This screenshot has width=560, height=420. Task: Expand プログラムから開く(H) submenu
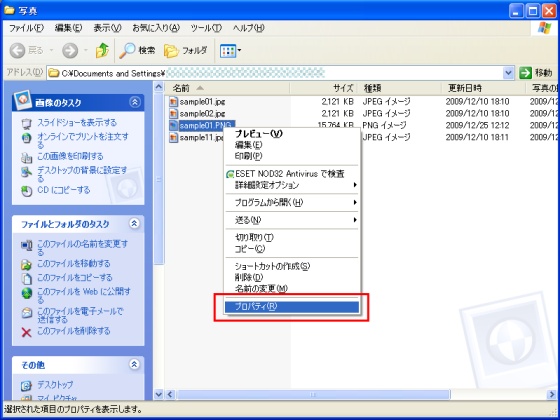(292, 202)
